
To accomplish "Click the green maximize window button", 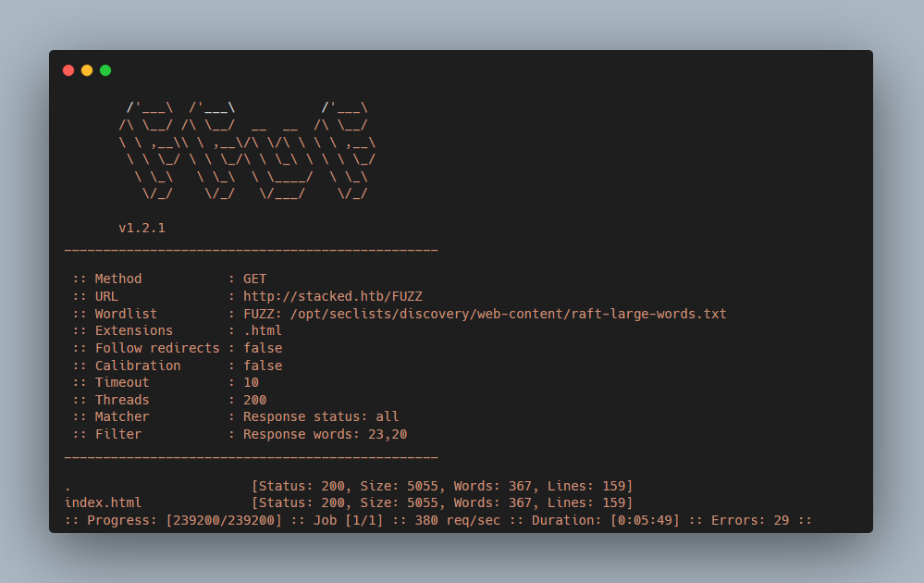I will coord(105,70).
